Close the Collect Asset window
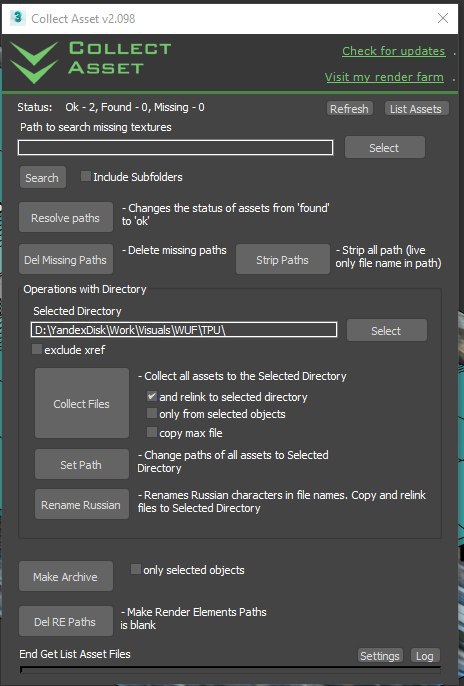 (x=443, y=18)
